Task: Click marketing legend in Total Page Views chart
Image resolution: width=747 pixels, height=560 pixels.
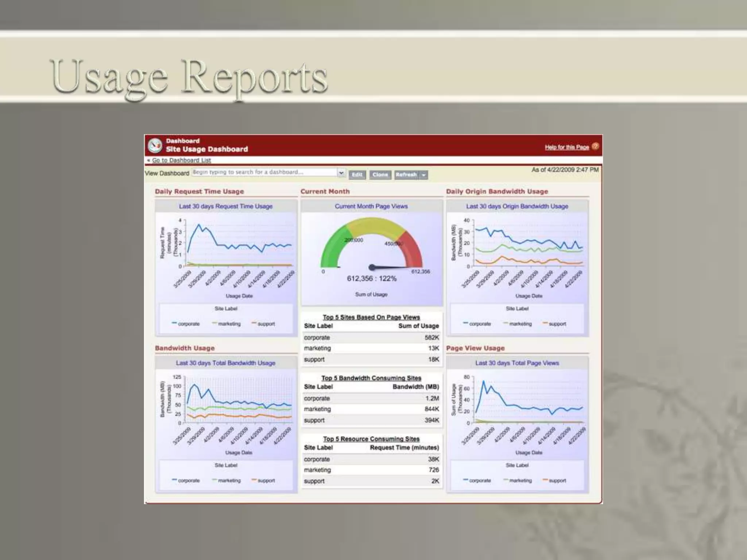Action: pos(518,481)
